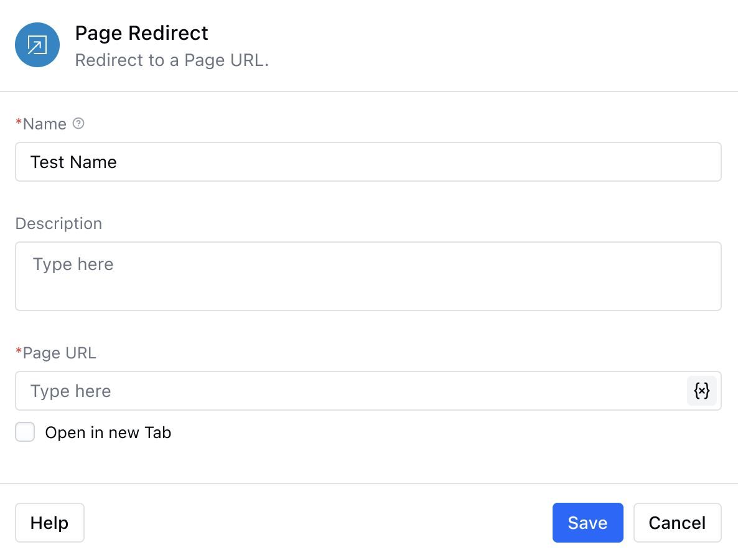Click the help question mark beside Name
The width and height of the screenshot is (738, 560).
pyautogui.click(x=78, y=123)
